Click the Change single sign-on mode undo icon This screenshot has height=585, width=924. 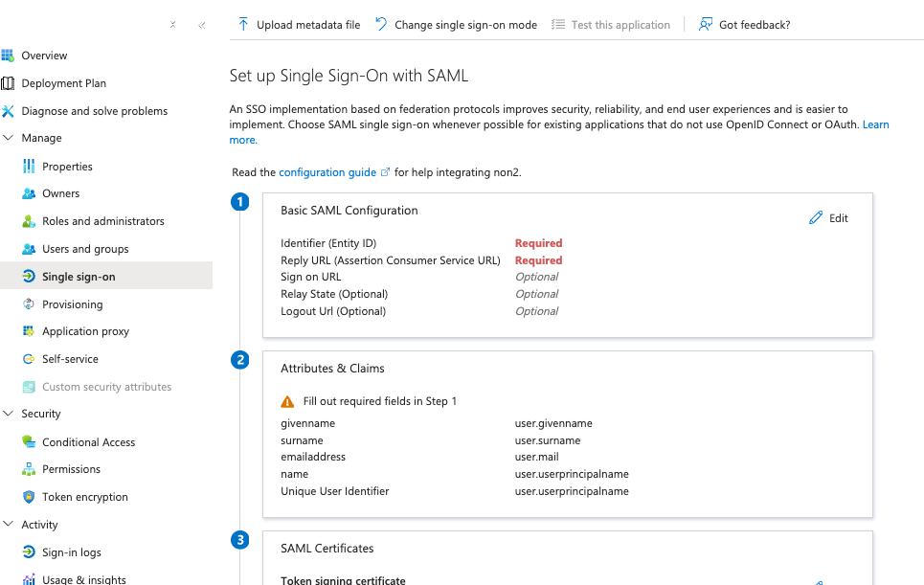coord(381,24)
